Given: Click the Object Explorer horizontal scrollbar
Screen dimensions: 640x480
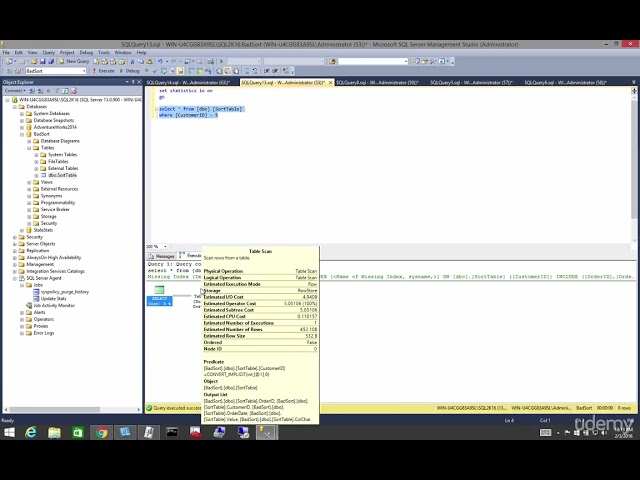Looking at the screenshot, I should 55,409.
